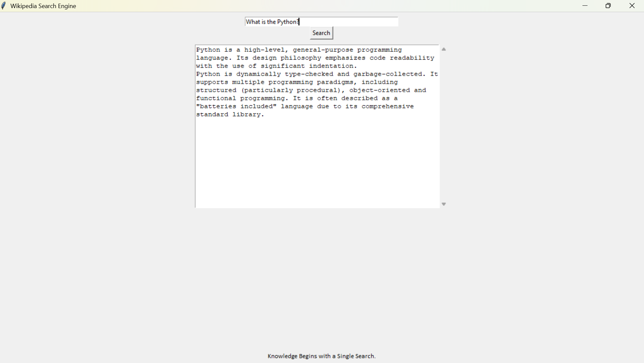Click the scrollbar down arrow

tap(444, 204)
